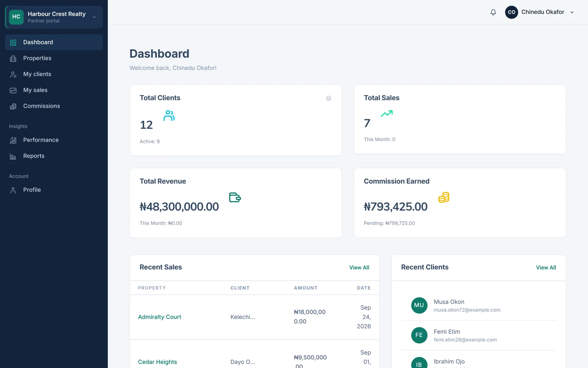The image size is (588, 368).
Task: Open the notifications bell
Action: 493,12
